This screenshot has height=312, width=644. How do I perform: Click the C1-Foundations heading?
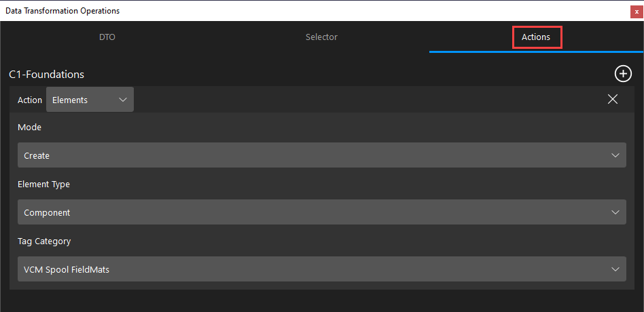[46, 74]
